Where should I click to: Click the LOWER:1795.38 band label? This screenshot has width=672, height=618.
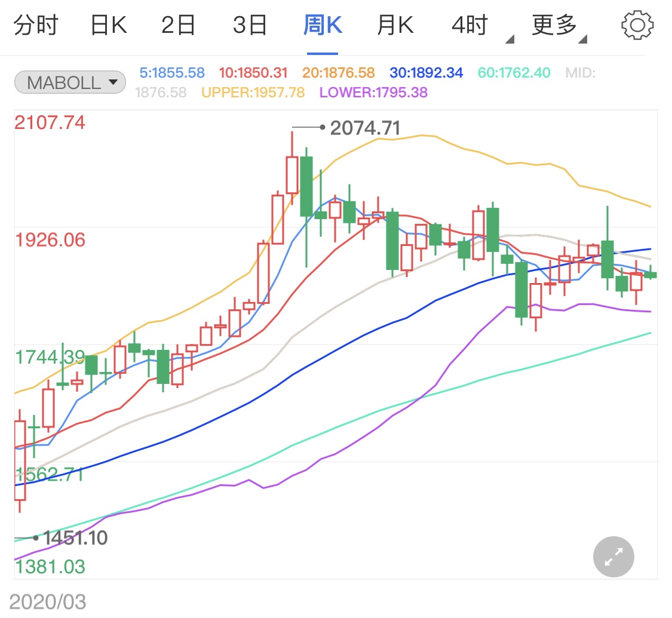click(373, 93)
